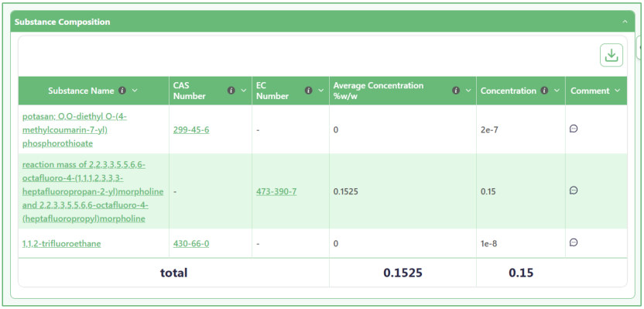
Task: Open comment for 1,1,2-trifluoroethane row
Action: tap(574, 242)
